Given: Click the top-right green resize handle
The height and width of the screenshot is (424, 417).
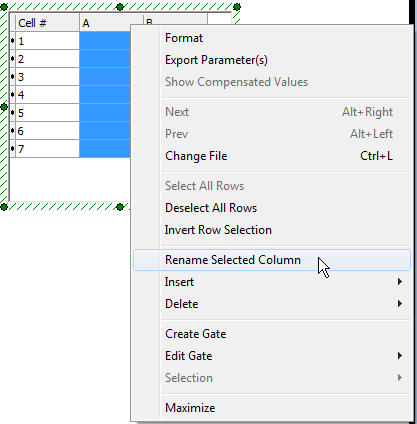Looking at the screenshot, I should [x=237, y=7].
